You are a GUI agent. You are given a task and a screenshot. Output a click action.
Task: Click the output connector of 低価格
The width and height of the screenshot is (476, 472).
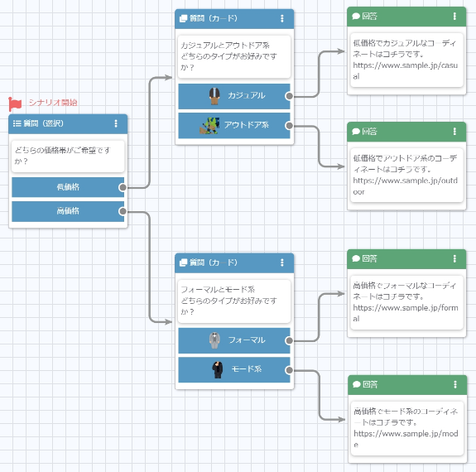pos(123,187)
